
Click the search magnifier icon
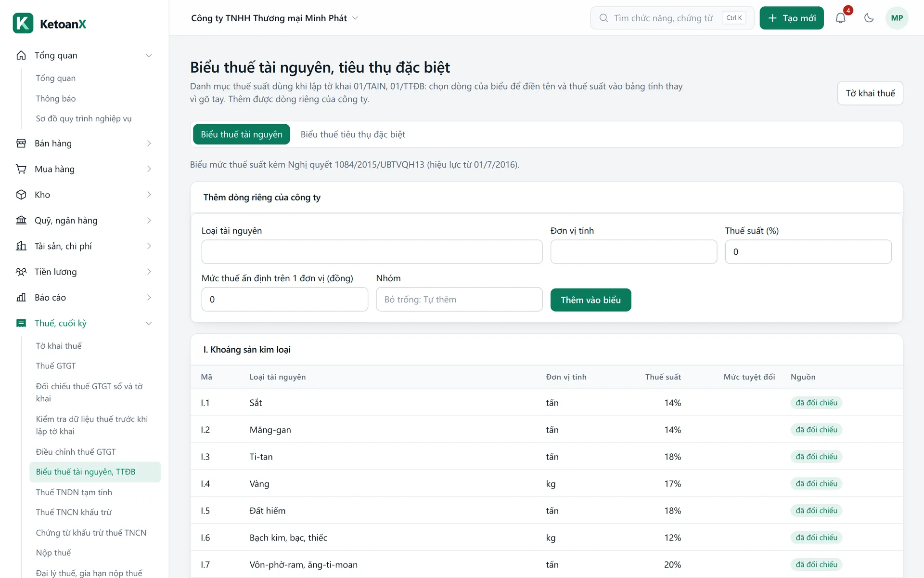[x=603, y=18]
